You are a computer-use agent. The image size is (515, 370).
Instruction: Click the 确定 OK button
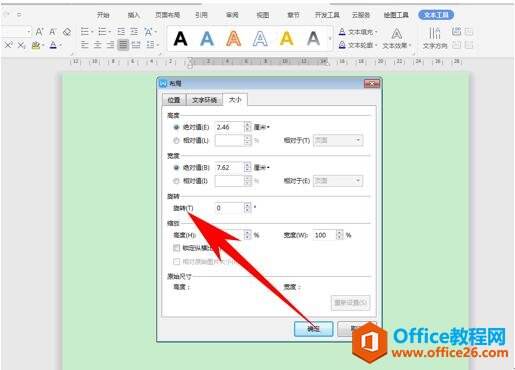click(313, 329)
